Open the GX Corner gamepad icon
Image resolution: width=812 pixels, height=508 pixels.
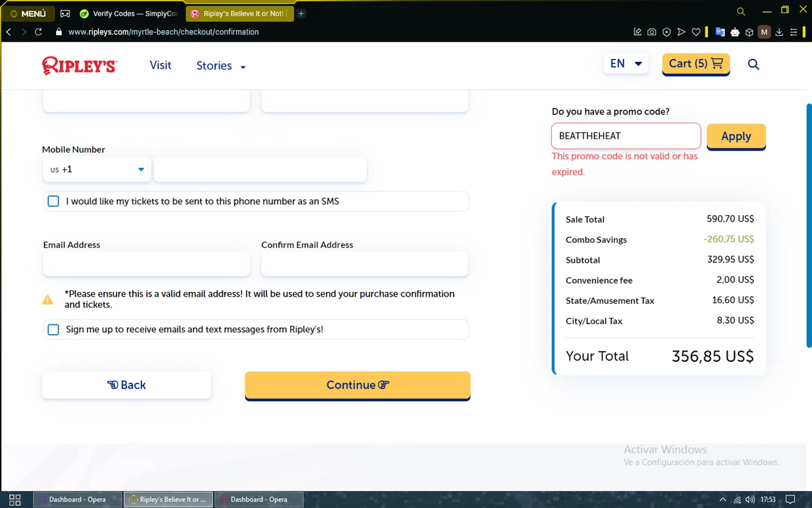click(x=65, y=14)
